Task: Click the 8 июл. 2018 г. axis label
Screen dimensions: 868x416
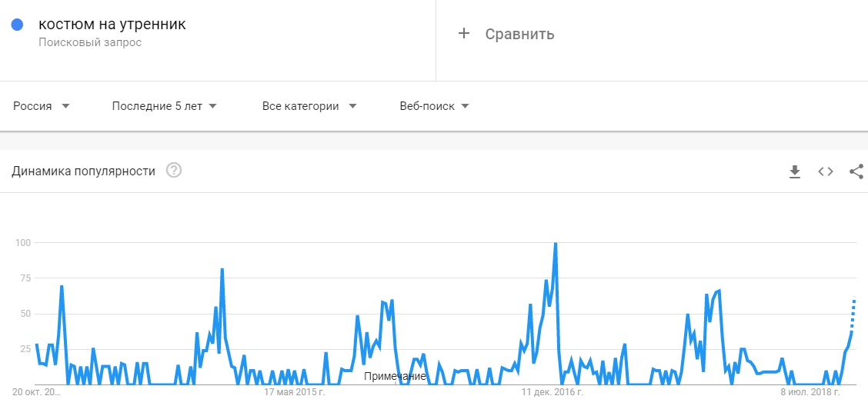Action: pos(810,392)
